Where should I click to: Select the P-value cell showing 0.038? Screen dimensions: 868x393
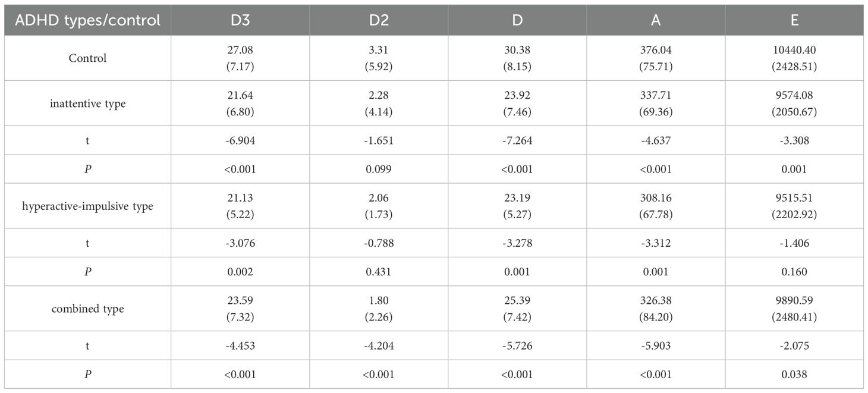coord(795,375)
